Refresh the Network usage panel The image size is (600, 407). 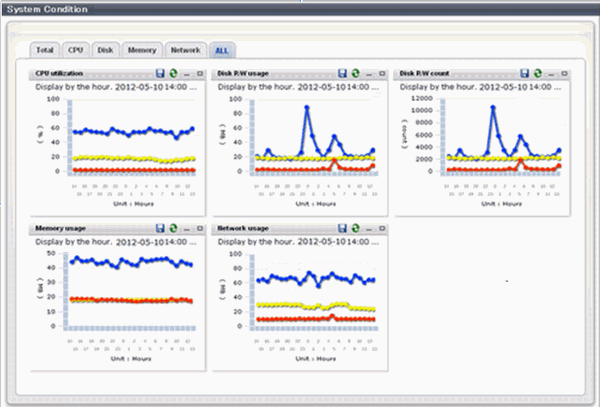354,228
